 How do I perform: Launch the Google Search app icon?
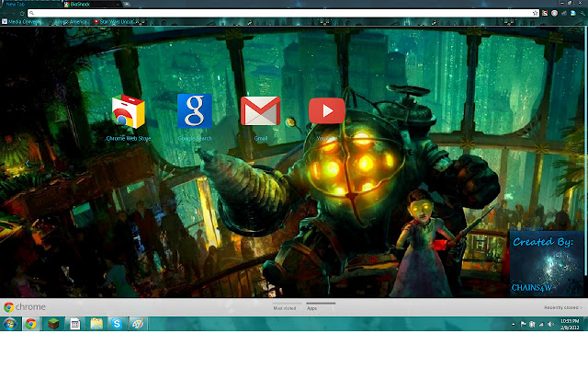click(x=195, y=111)
